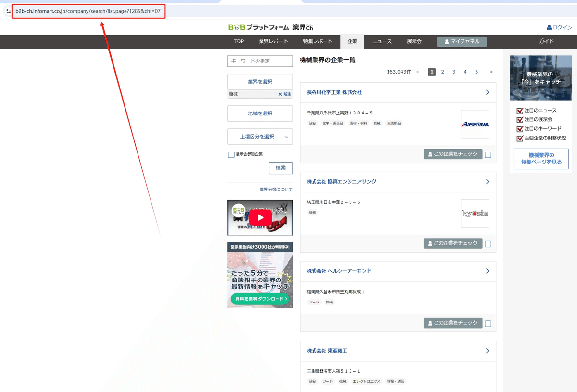Click the エレクトロニクス tag on 東亜機工 card
577x392 pixels.
[366, 381]
